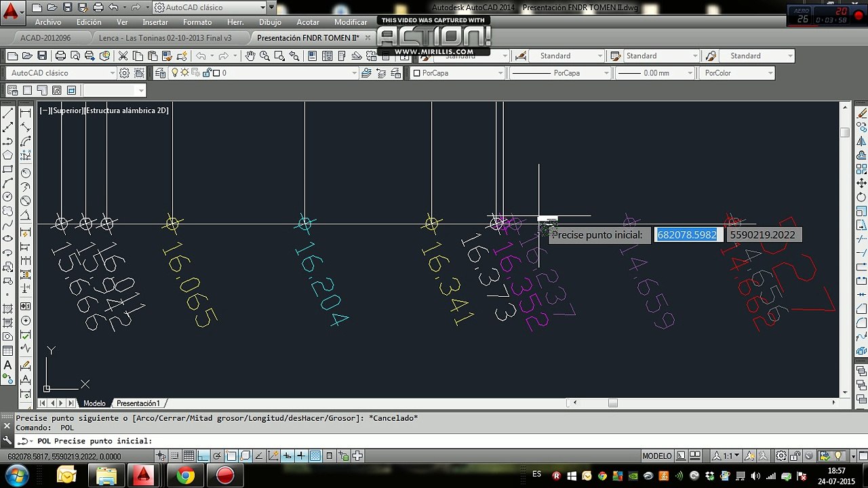Switch to the Presentación1 layout tab

[x=138, y=403]
